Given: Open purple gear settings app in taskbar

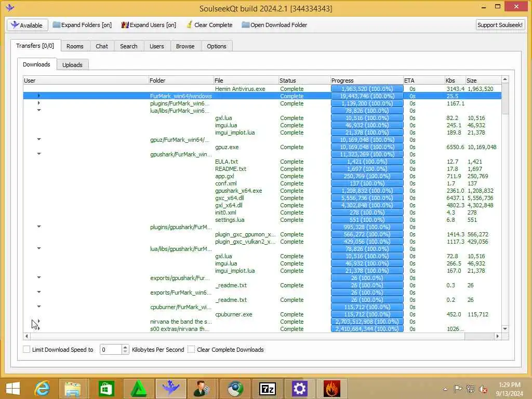Looking at the screenshot, I should tap(300, 389).
